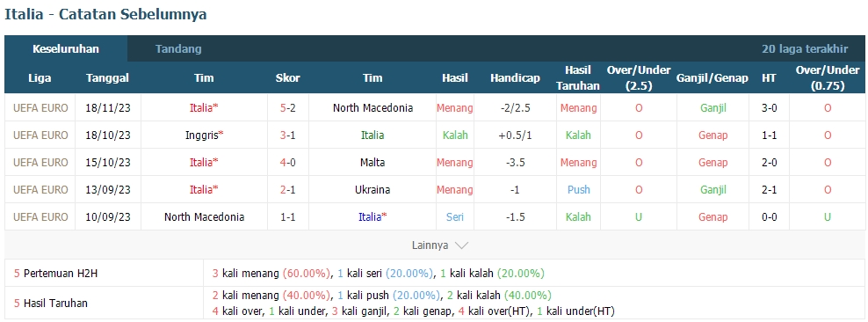Image resolution: width=868 pixels, height=322 pixels.
Task: Open the 20 laga terakhir dropdown
Action: click(805, 48)
